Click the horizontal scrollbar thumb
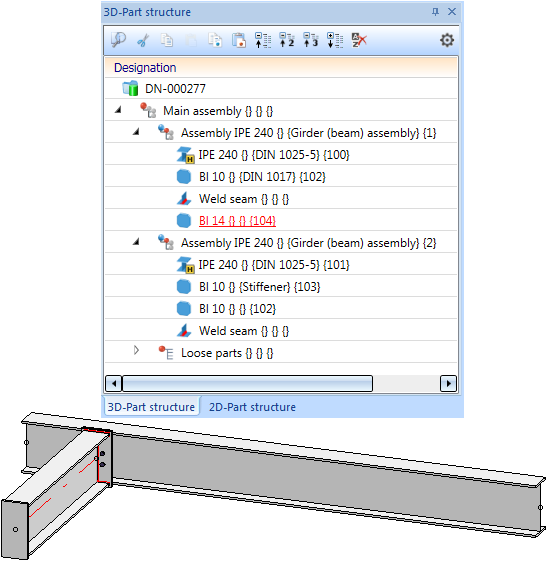Image resolution: width=546 pixels, height=563 pixels. point(247,383)
